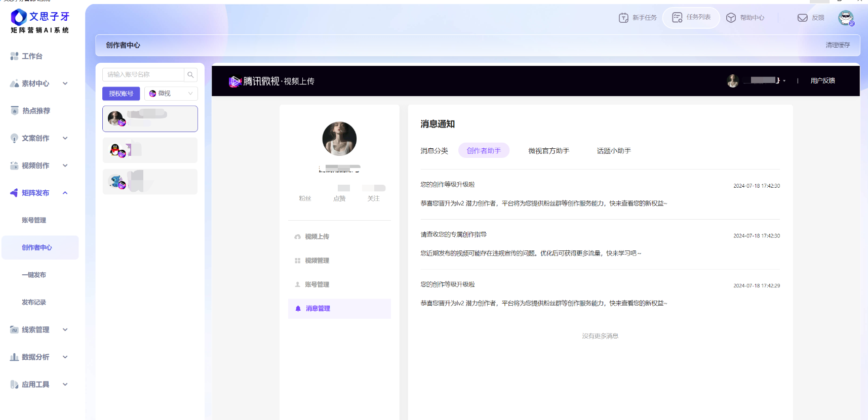Click the 新手任务 icon in top bar
Screen dimensions: 868x420
click(623, 18)
